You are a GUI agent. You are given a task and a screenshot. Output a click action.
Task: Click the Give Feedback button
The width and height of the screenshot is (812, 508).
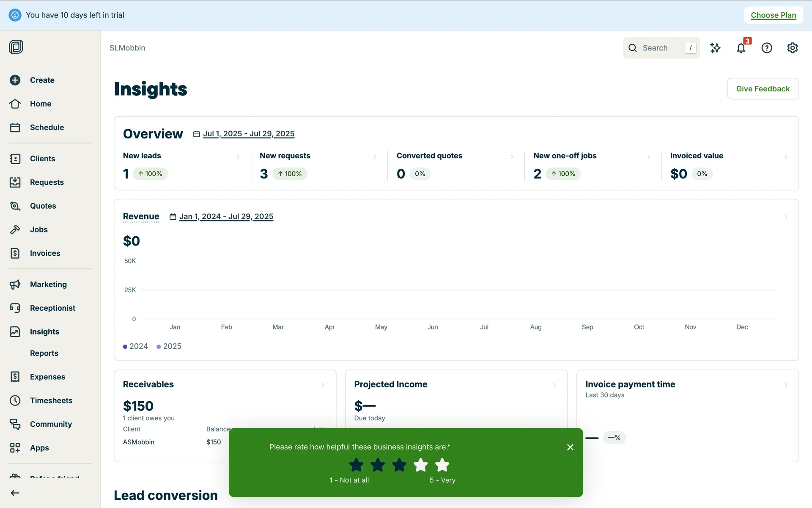click(763, 88)
